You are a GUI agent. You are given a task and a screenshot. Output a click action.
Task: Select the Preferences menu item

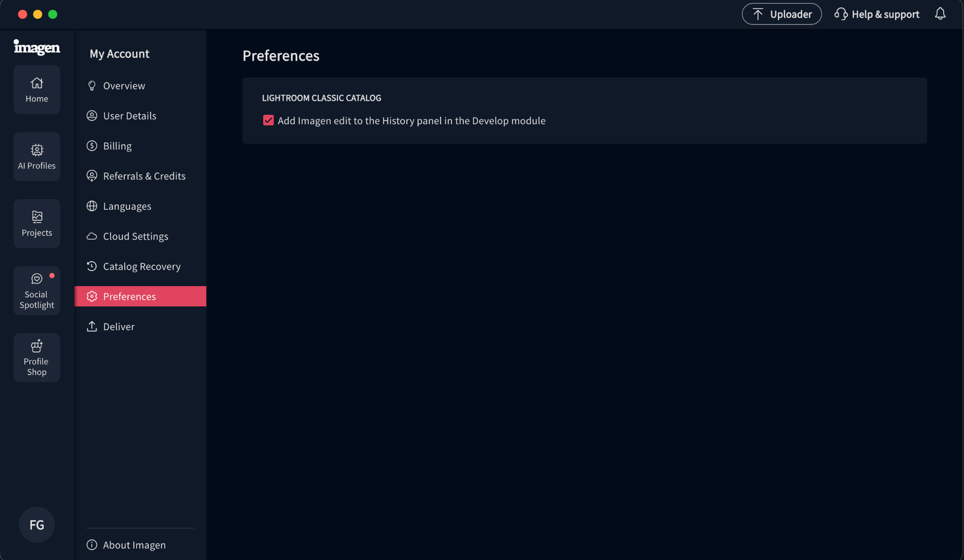tap(140, 296)
